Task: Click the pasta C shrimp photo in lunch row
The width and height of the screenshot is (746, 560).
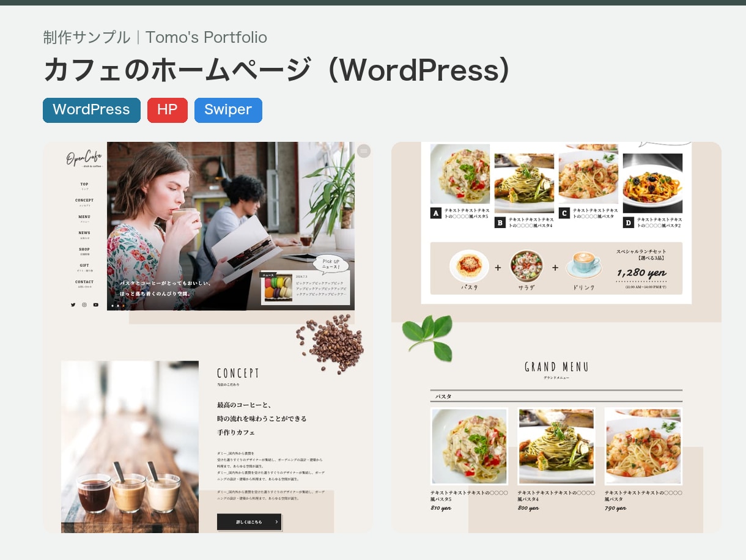Action: 588,174
